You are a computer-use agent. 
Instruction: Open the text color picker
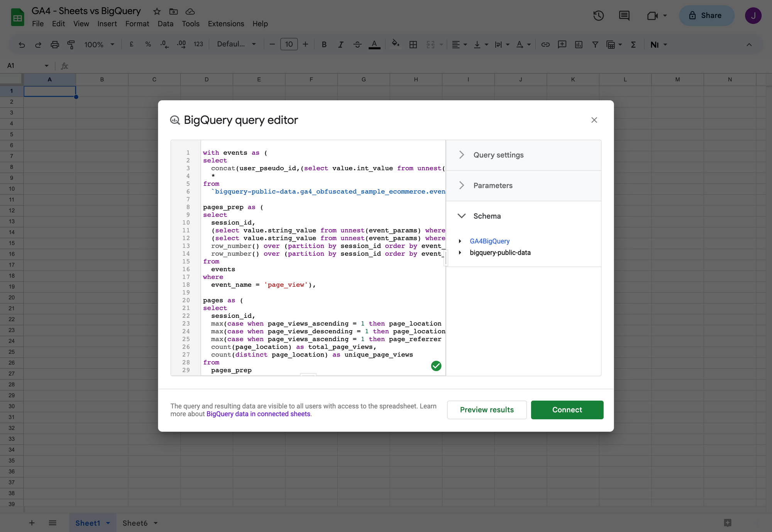pos(374,45)
